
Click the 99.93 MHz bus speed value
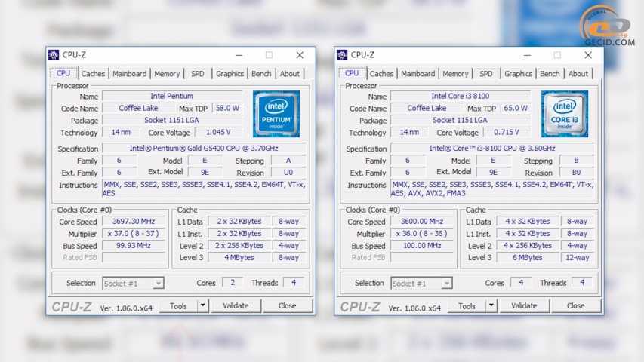coord(134,245)
